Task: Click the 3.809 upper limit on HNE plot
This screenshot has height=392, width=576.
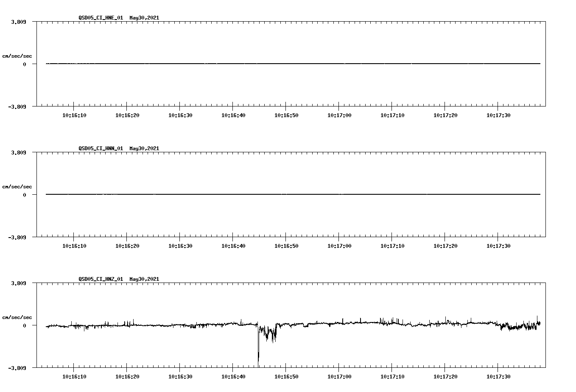Action: [x=19, y=22]
